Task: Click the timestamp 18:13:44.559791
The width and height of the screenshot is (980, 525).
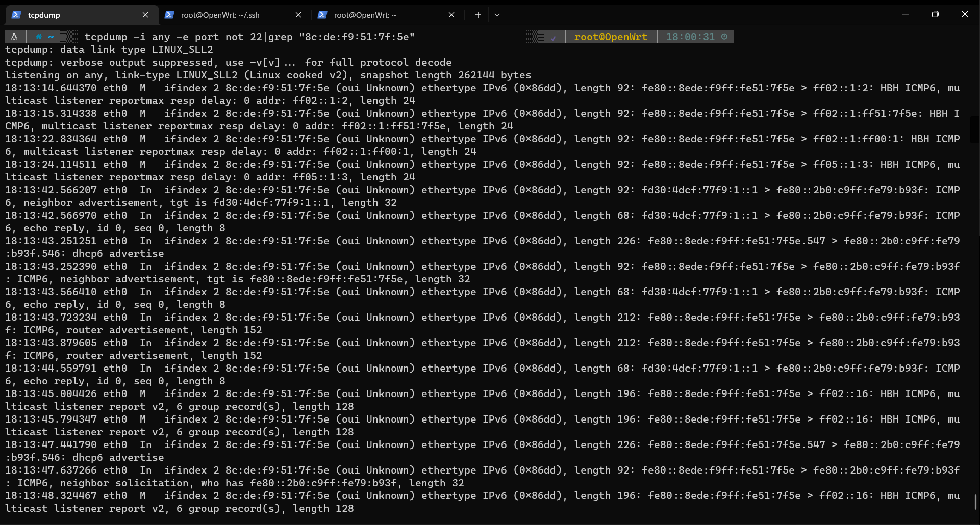Action: point(51,368)
